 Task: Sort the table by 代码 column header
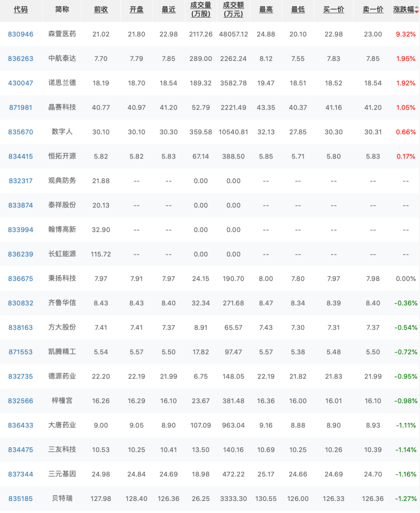[21, 9]
